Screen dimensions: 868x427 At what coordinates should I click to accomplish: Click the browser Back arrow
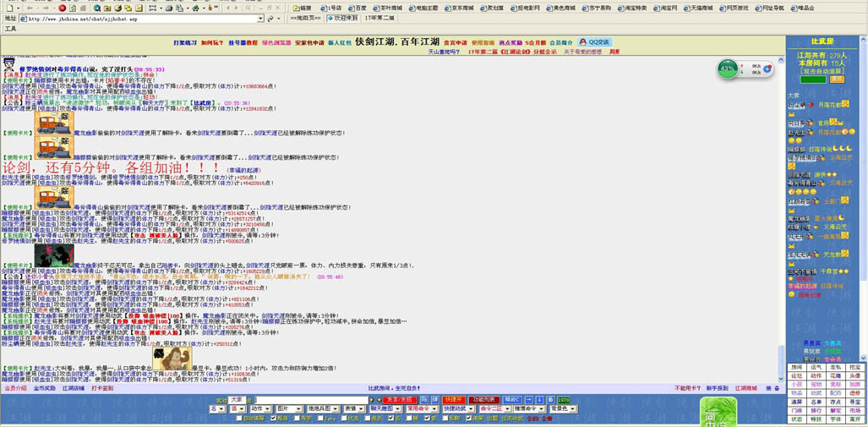click(30, 8)
